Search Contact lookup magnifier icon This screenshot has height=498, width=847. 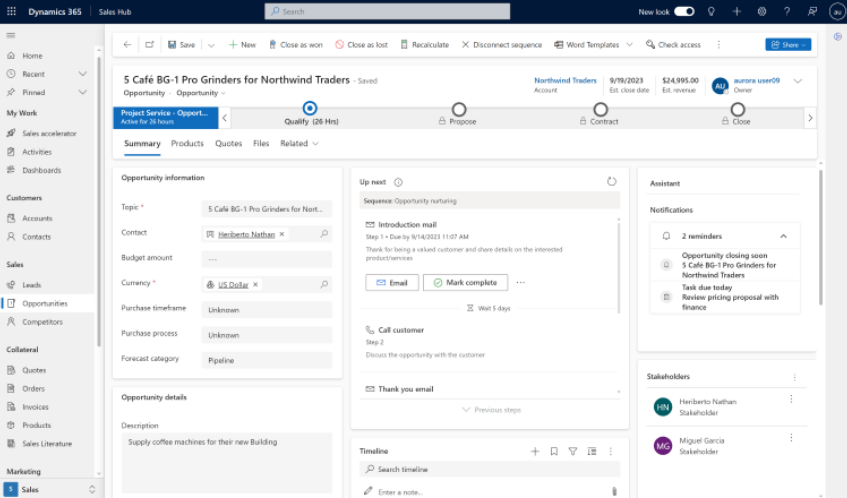pyautogui.click(x=324, y=234)
